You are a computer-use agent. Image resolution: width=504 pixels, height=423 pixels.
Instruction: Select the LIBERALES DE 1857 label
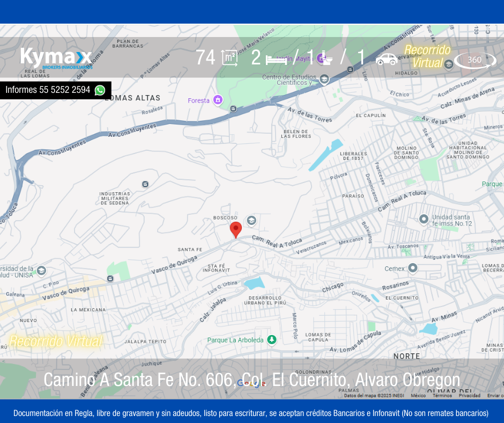(353, 156)
